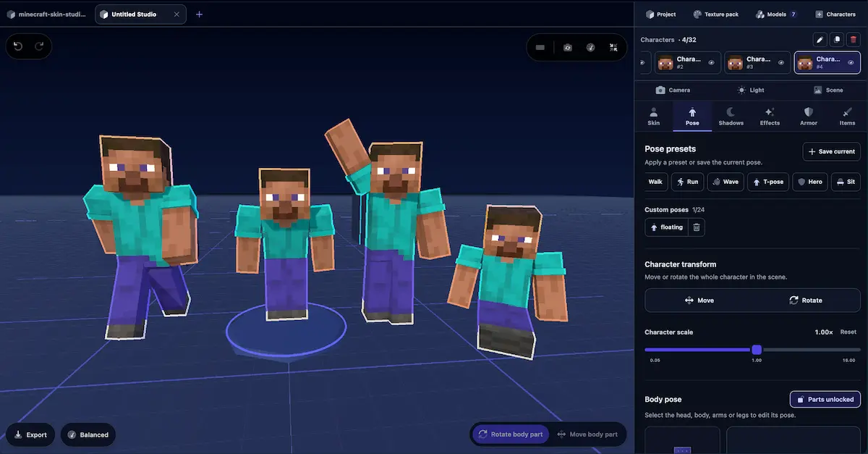Open the Export button
Viewport: 868px width, 454px height.
coord(30,434)
